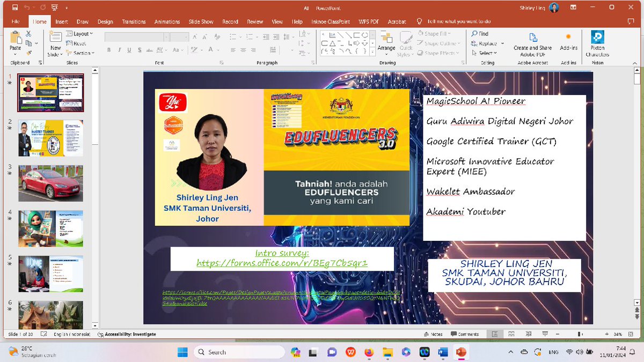Save the presentation from Quick Access toolbar
This screenshot has width=644, height=362.
pyautogui.click(x=14, y=8)
